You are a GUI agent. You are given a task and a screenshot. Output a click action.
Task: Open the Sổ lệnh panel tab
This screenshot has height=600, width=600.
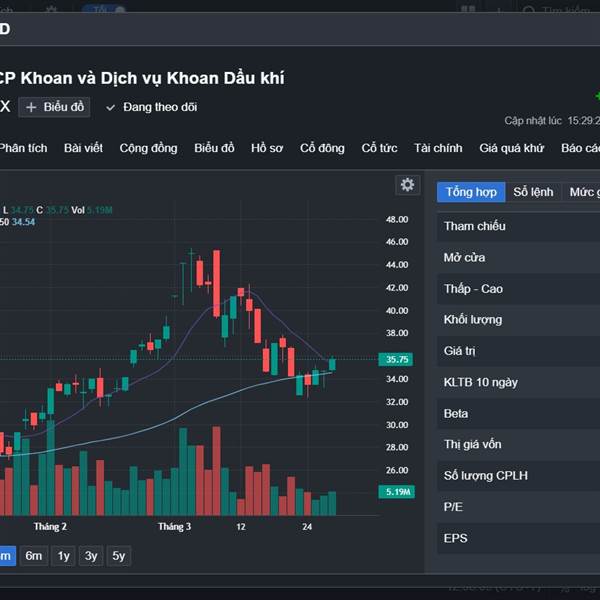pos(533,192)
